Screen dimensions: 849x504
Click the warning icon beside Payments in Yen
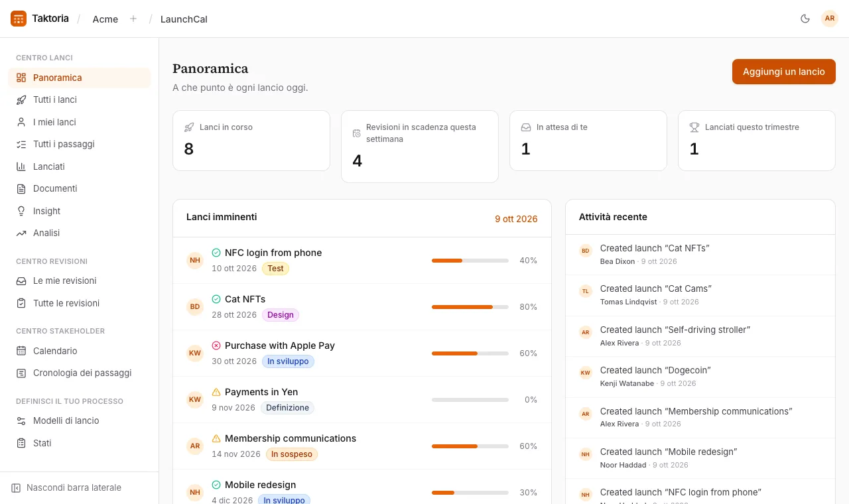[216, 392]
